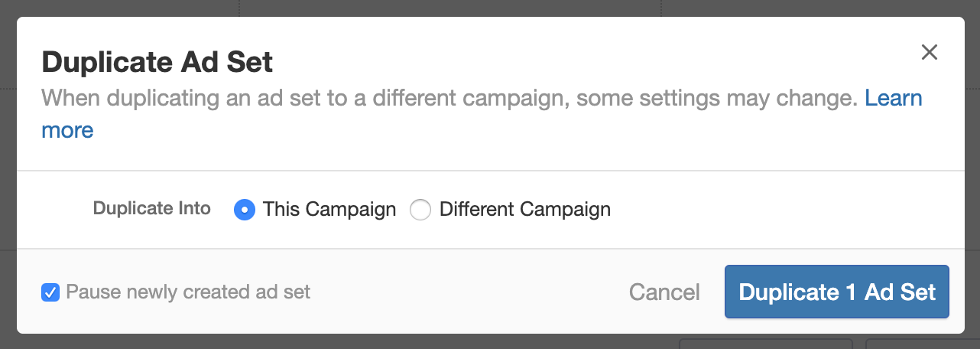
Task: Close the Duplicate Ad Set dialog
Action: click(x=929, y=53)
